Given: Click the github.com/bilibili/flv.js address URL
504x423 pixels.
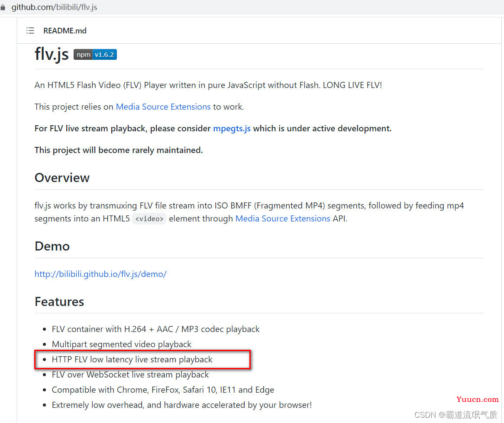Looking at the screenshot, I should [x=54, y=7].
